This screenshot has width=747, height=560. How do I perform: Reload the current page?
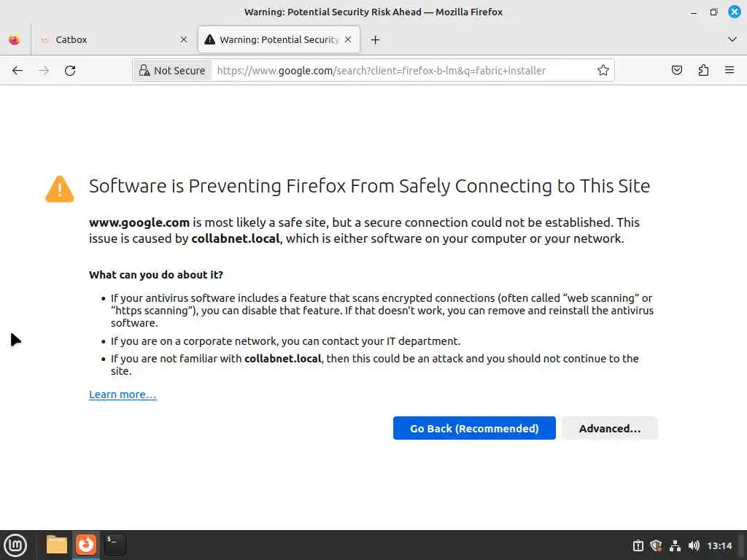(70, 71)
